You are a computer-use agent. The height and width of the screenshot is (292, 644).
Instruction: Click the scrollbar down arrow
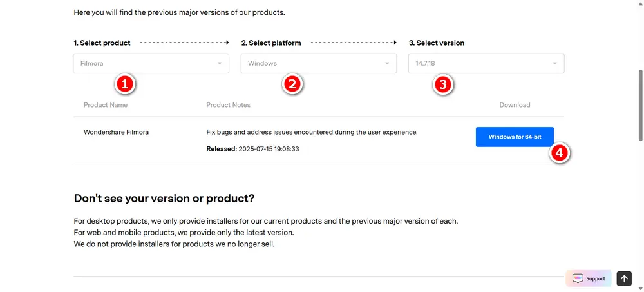[x=640, y=288]
